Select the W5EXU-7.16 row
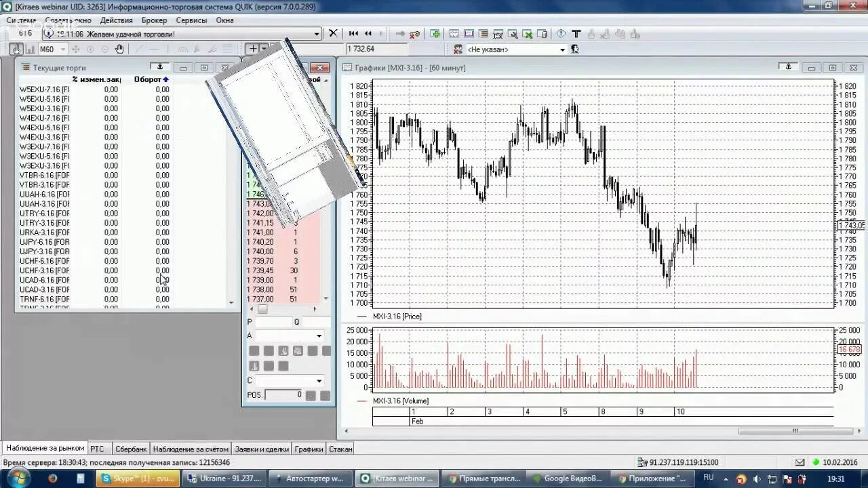 tap(95, 89)
